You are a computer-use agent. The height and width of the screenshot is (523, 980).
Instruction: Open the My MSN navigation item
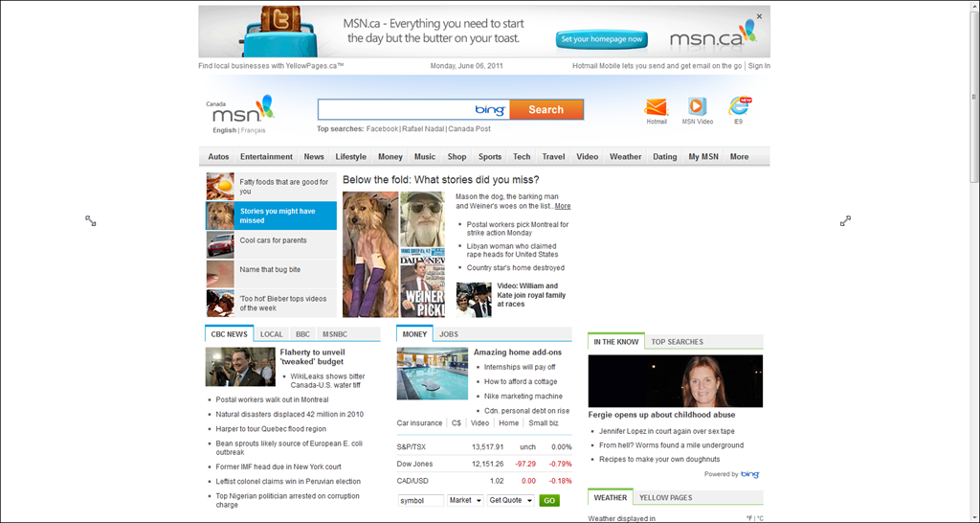click(x=703, y=157)
